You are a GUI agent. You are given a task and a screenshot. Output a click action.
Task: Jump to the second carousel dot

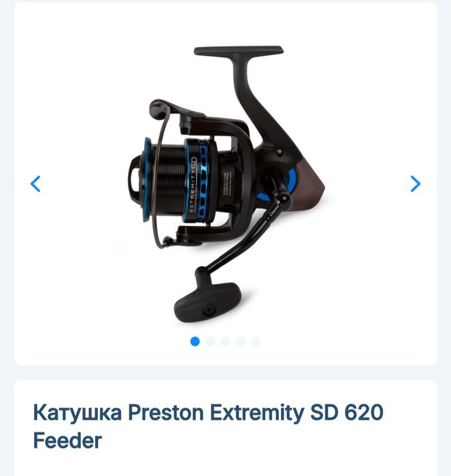point(210,342)
